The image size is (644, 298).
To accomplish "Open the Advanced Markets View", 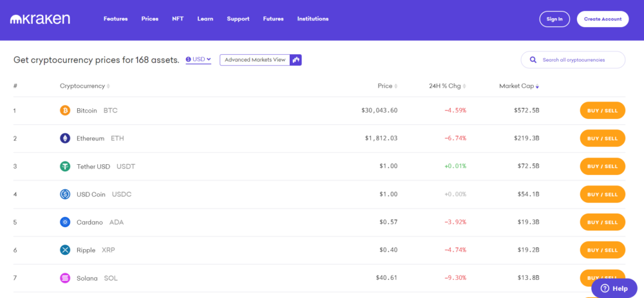I will 261,60.
